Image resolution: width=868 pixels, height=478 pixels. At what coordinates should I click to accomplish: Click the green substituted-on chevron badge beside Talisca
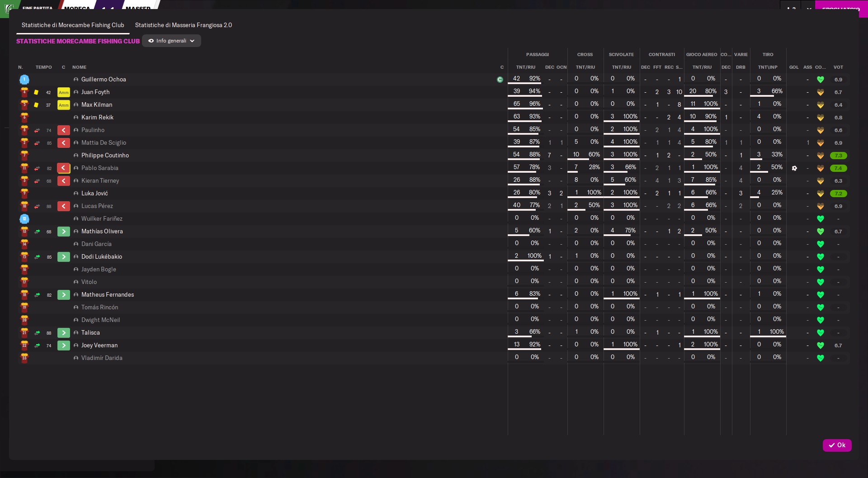(64, 333)
